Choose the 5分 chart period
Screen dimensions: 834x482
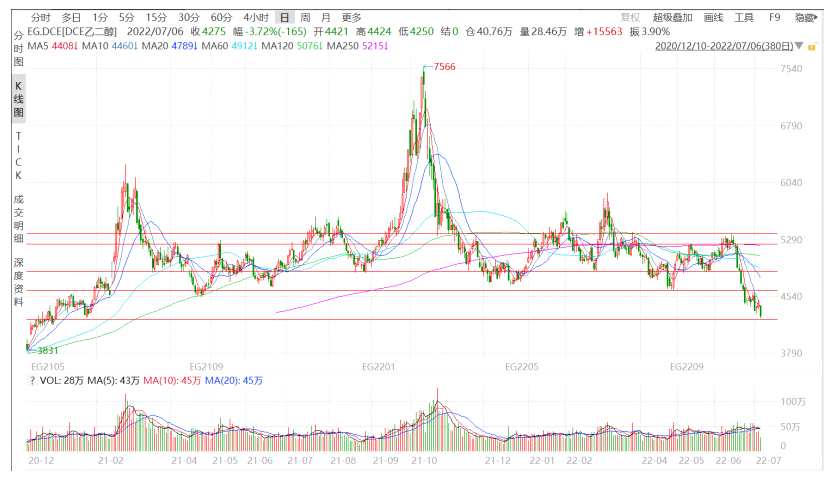click(x=127, y=18)
